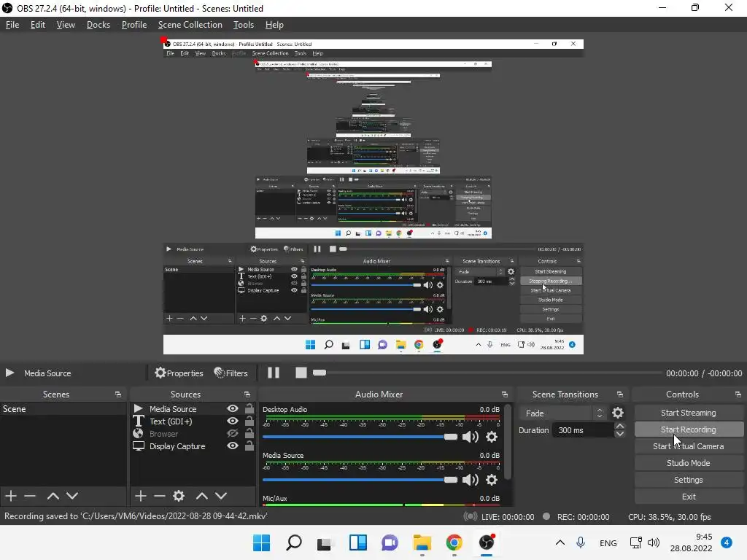Add a new scene with plus icon
The image size is (747, 560).
[x=11, y=496]
